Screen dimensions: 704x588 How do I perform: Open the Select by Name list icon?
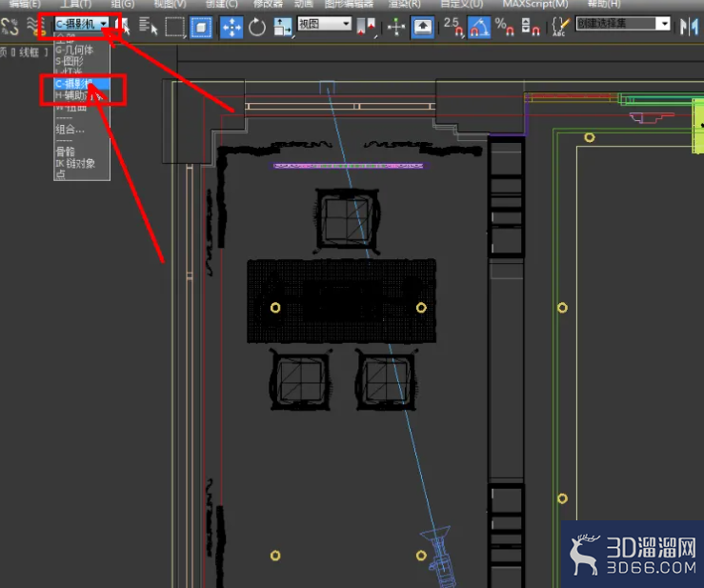(149, 26)
